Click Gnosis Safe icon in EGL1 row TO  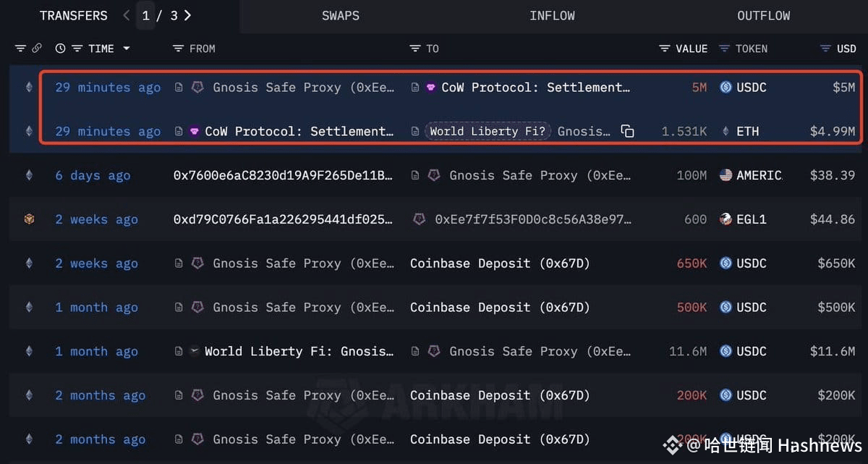click(419, 219)
